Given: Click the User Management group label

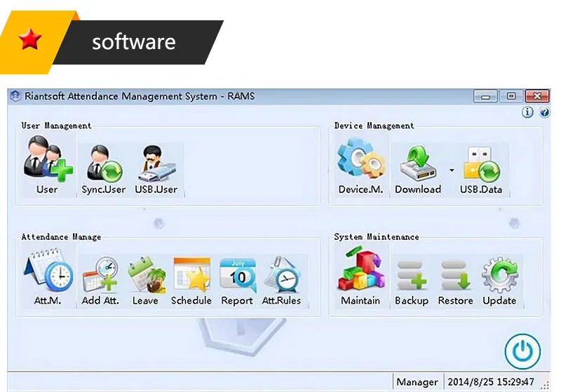Looking at the screenshot, I should (56, 126).
